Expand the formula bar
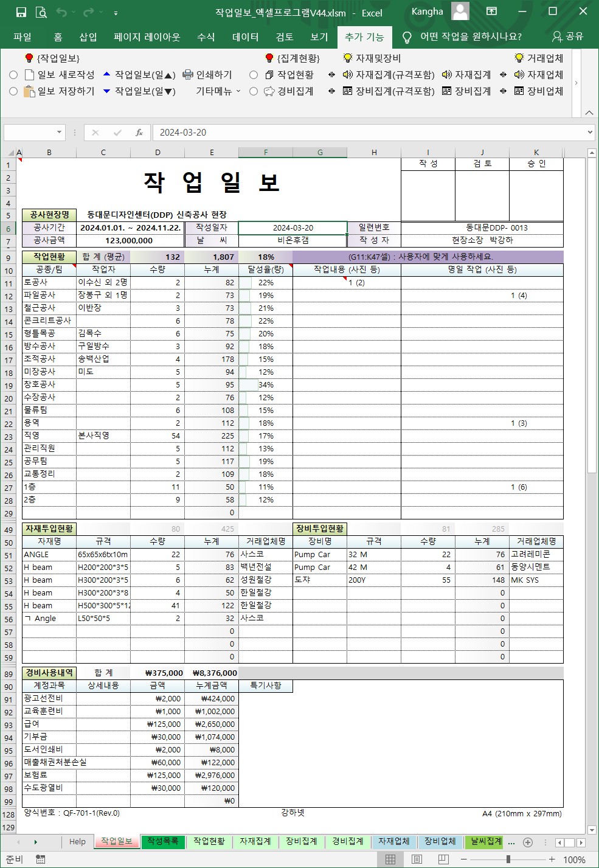 point(590,133)
